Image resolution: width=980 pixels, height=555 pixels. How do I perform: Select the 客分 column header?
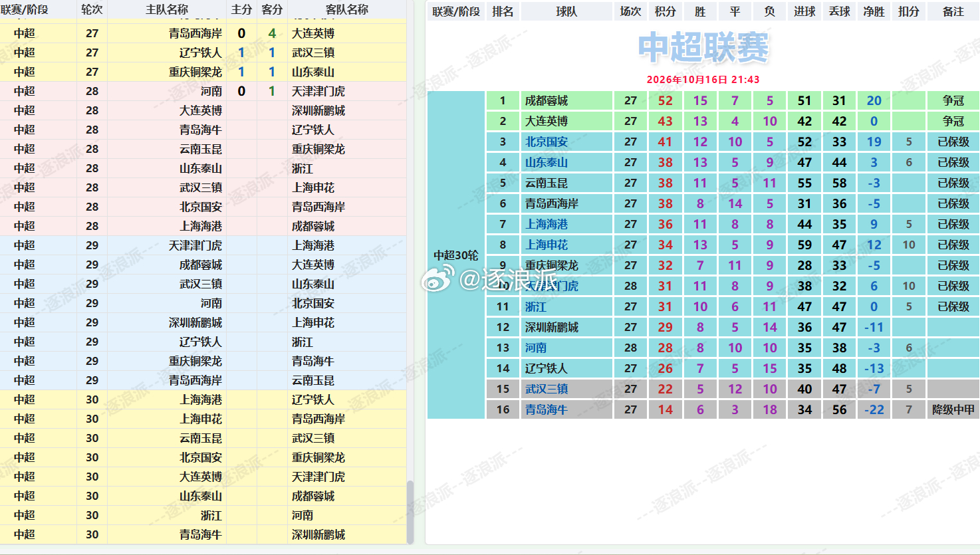[x=272, y=9]
